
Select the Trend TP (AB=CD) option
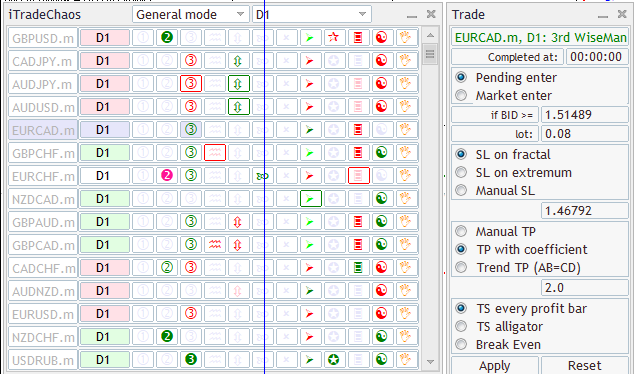(461, 268)
